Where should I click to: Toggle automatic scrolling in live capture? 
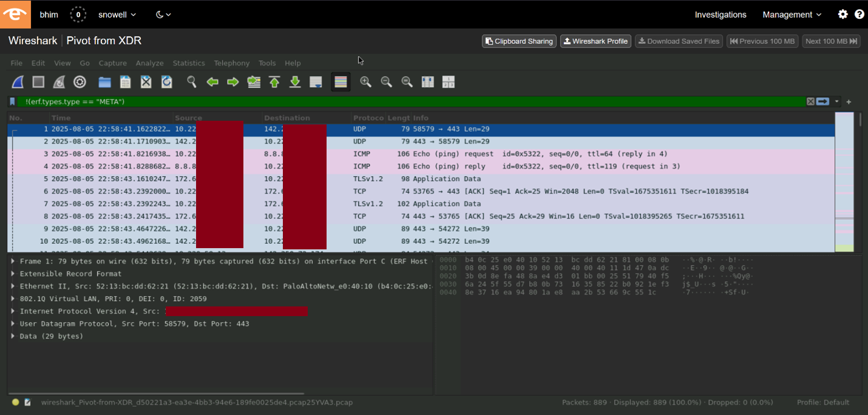(x=315, y=82)
